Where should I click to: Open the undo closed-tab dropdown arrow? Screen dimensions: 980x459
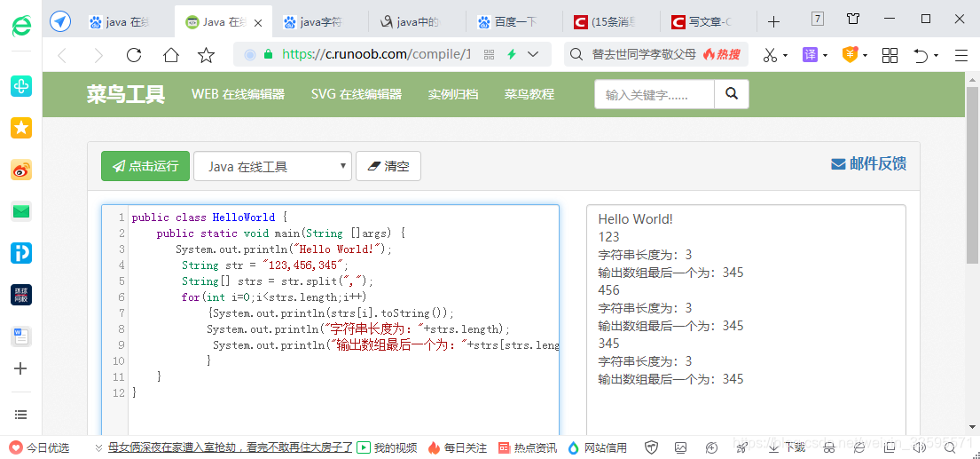(x=937, y=56)
